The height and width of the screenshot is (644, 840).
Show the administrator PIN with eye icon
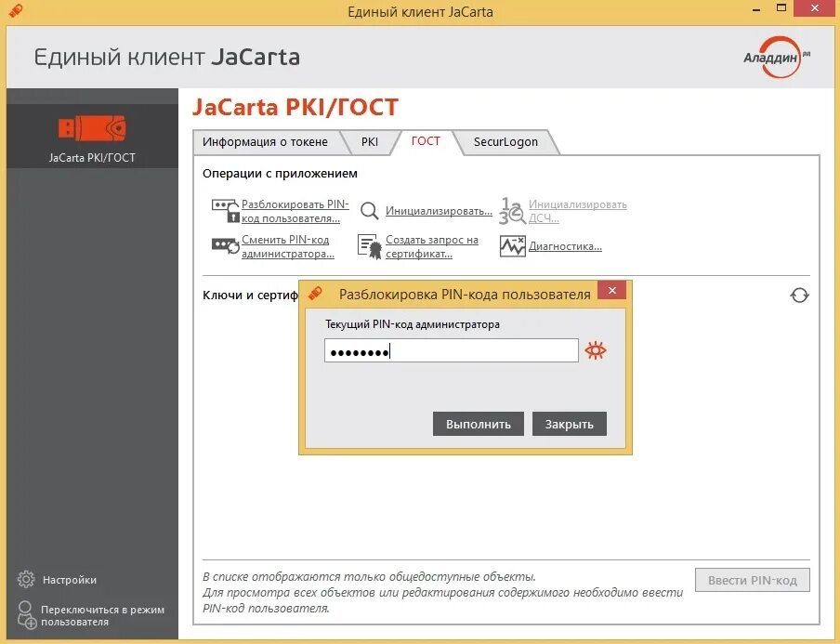(x=596, y=350)
